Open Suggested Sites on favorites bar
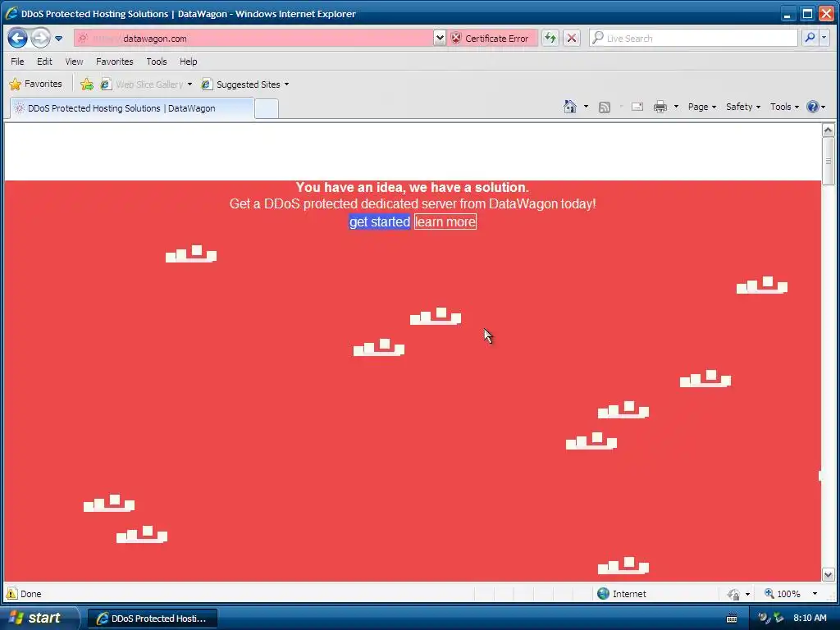The width and height of the screenshot is (840, 630). [x=241, y=84]
